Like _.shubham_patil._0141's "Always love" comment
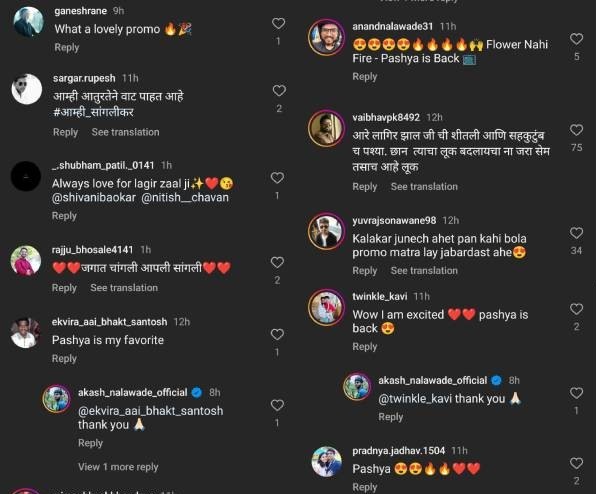Image resolution: width=596 pixels, height=494 pixels. pos(277,178)
